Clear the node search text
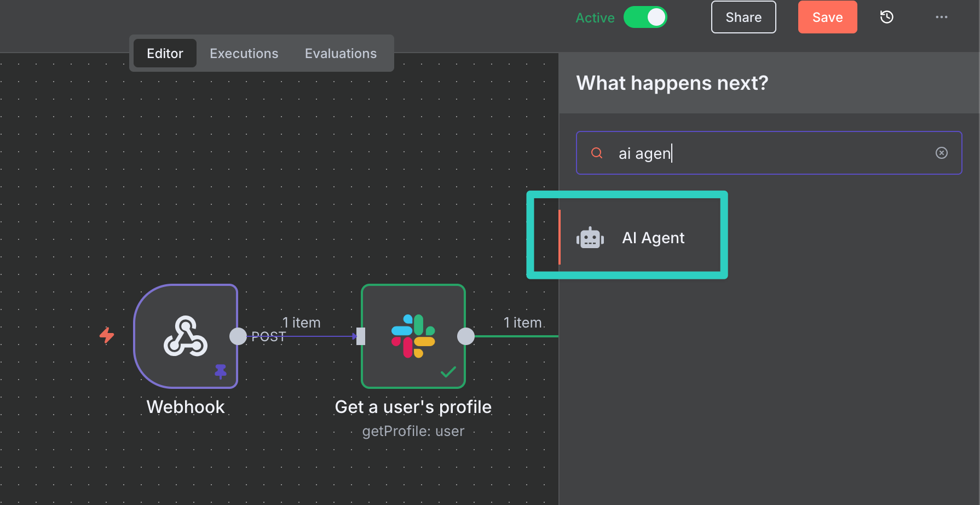 click(x=942, y=153)
